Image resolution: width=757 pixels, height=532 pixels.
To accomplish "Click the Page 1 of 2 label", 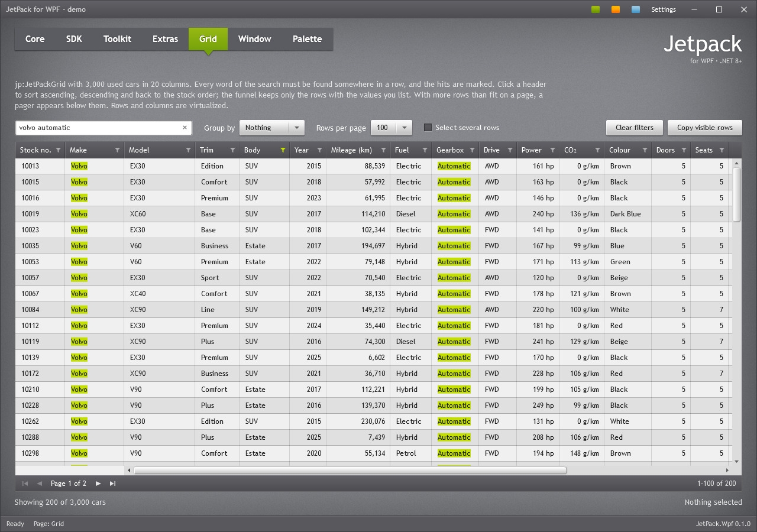I will pyautogui.click(x=69, y=484).
